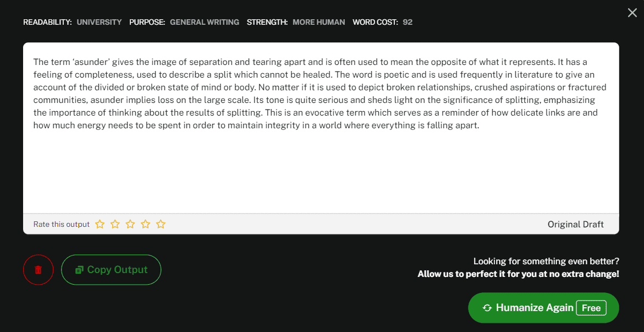Viewport: 644px width, 332px height.
Task: Select the MORE HUMAN strength value
Action: pyautogui.click(x=319, y=22)
